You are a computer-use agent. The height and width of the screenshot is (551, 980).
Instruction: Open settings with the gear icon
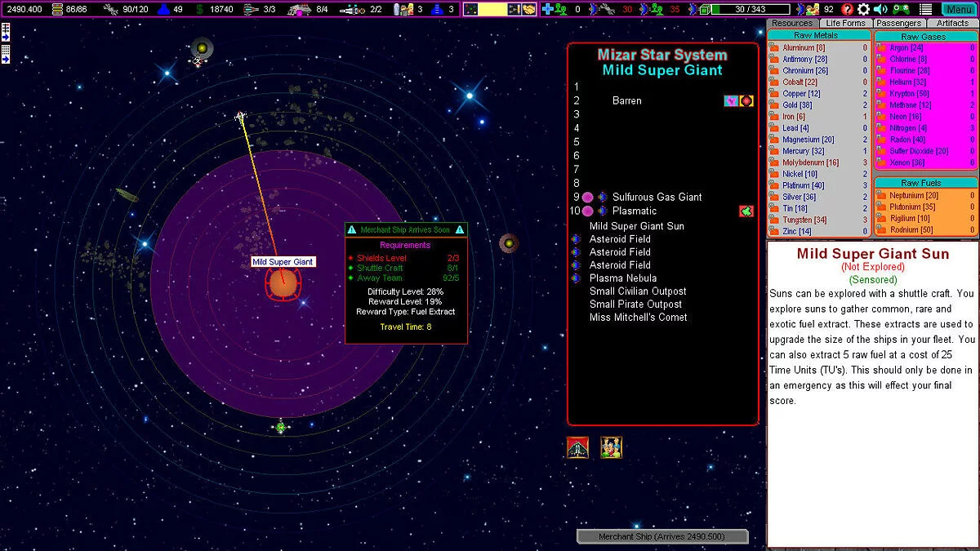point(863,9)
